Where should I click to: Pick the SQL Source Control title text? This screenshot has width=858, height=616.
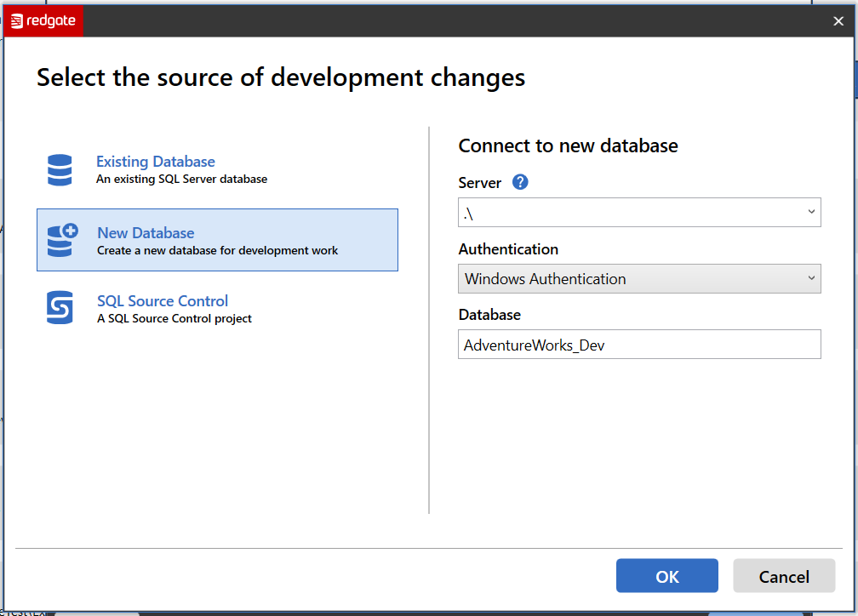click(x=163, y=301)
